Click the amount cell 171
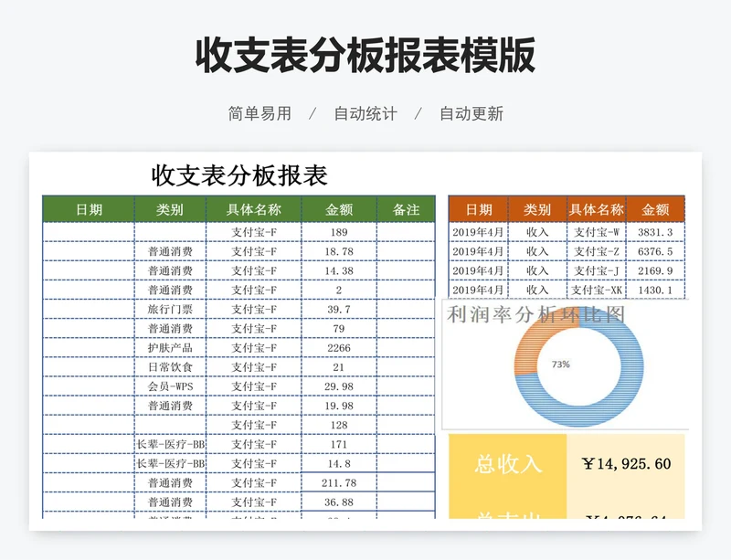Screen dimensions: 731x560 (339, 444)
